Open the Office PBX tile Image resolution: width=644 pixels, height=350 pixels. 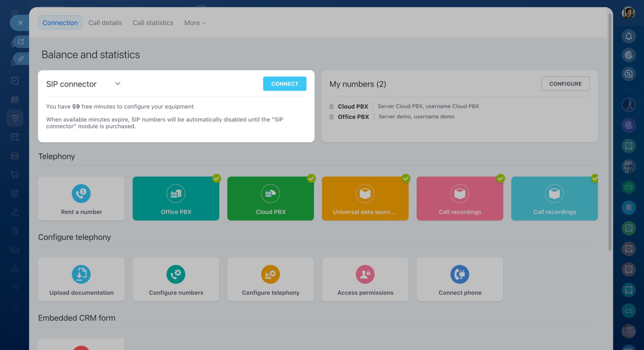(x=176, y=198)
